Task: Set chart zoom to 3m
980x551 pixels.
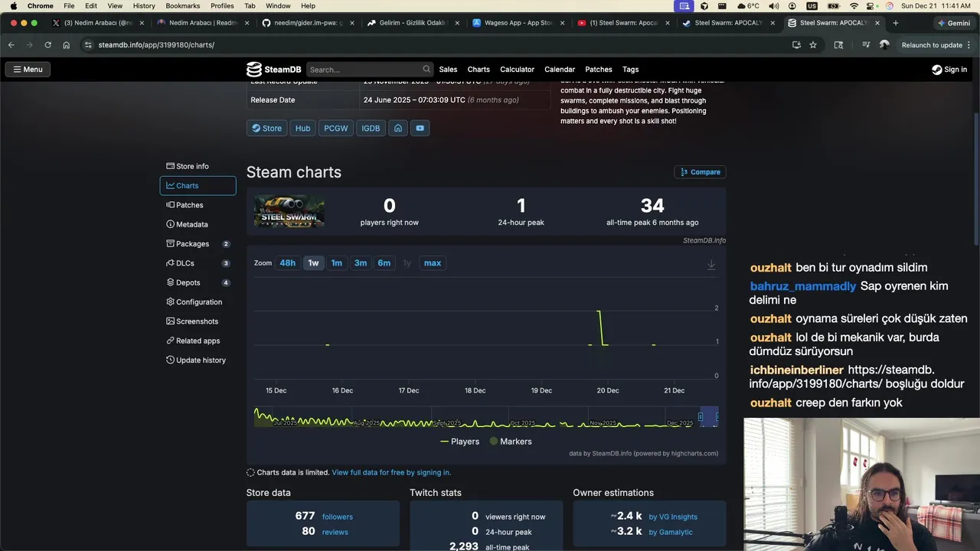Action: pos(361,263)
